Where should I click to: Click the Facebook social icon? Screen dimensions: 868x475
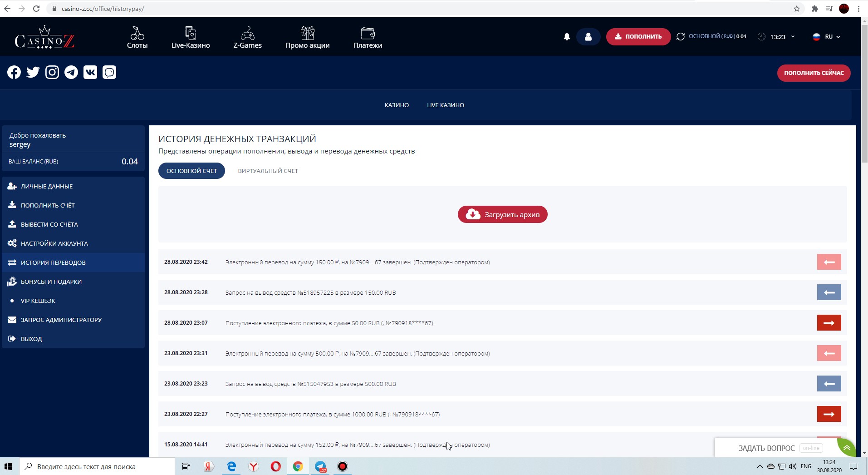point(14,73)
